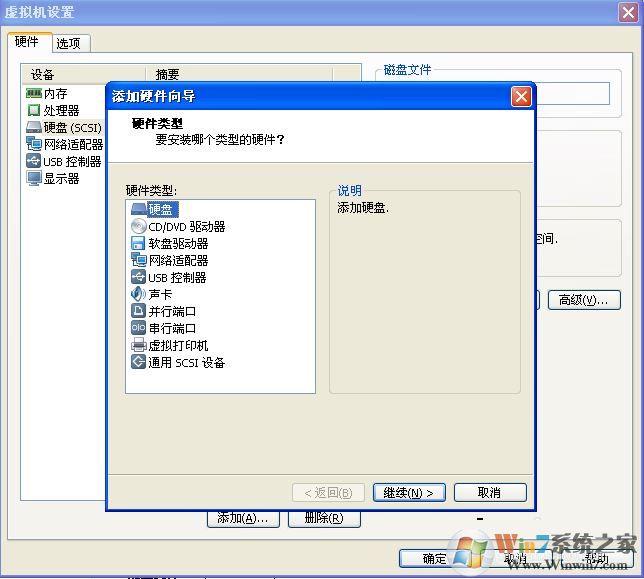Click the parallel port icon
Viewport: 644px width, 579px height.
(138, 311)
